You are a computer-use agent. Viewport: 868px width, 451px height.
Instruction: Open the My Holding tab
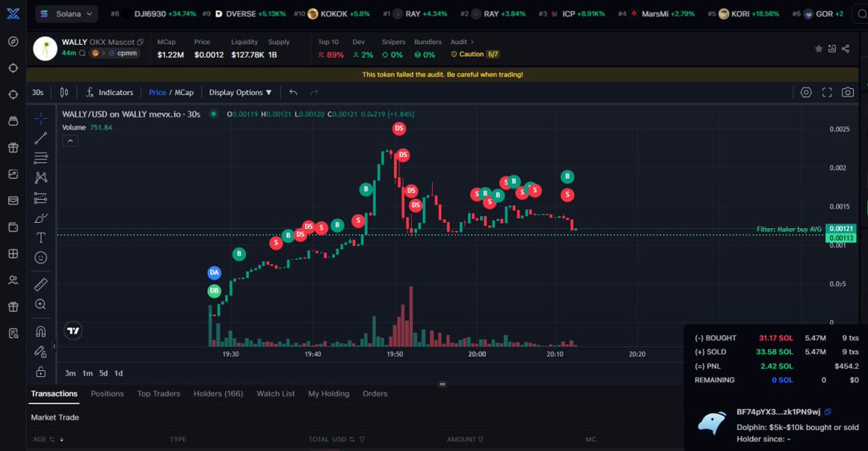coord(328,394)
